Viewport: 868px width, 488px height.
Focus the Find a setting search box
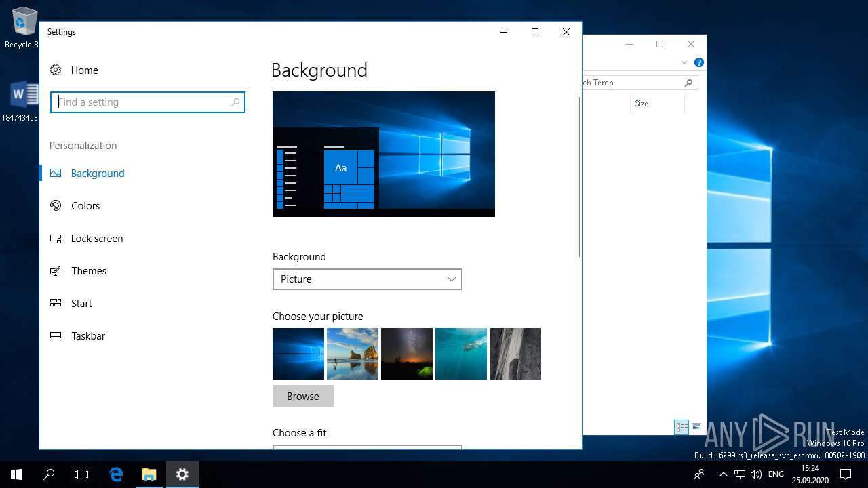148,102
